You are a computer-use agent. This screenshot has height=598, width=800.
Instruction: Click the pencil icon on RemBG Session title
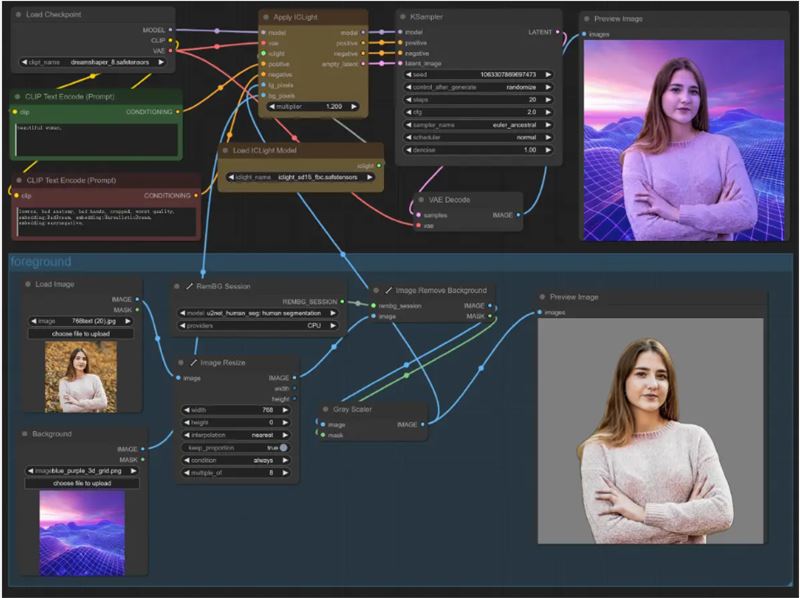point(189,286)
